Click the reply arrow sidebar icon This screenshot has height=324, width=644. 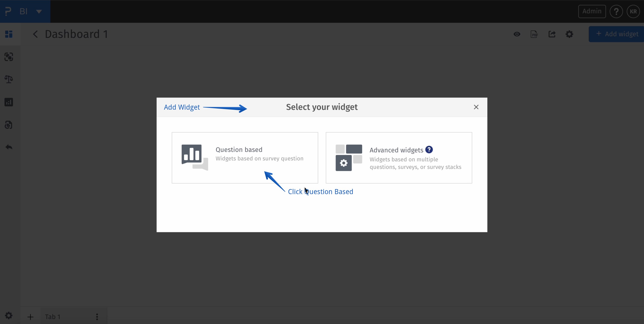[x=9, y=147]
